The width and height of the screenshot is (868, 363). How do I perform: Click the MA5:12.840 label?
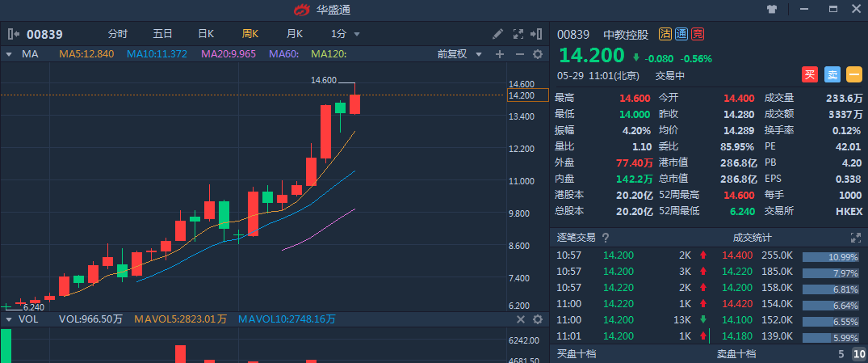pos(86,53)
